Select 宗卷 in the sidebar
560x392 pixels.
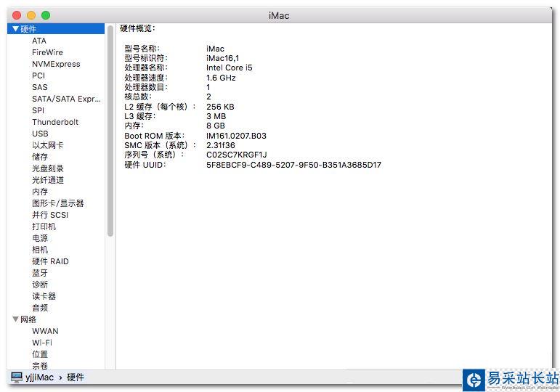(x=40, y=366)
